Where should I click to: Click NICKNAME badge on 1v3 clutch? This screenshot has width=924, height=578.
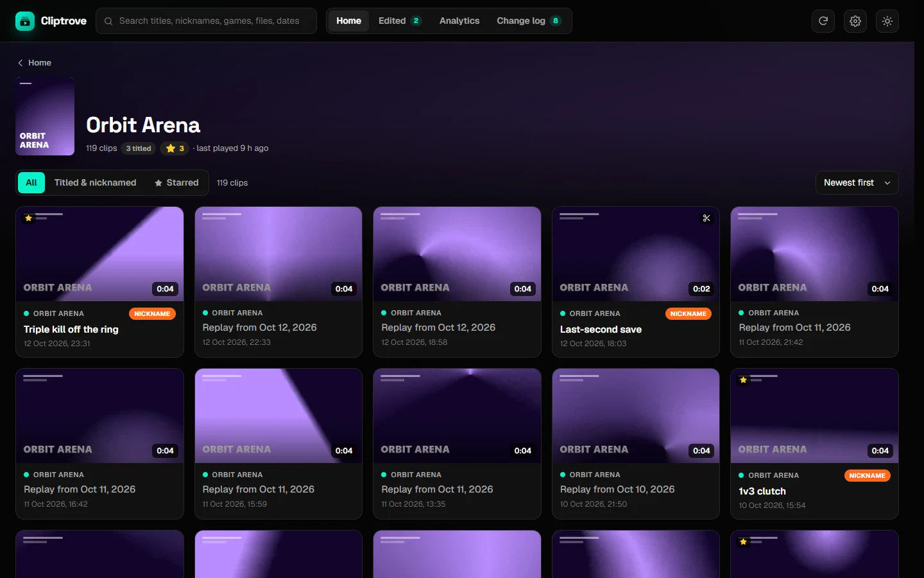pyautogui.click(x=867, y=476)
